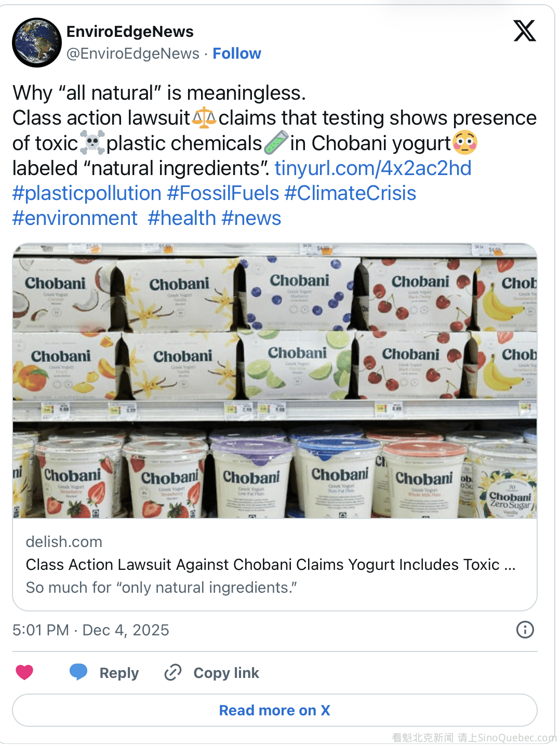Like the tweet with heart icon
Viewport: 560px width, 746px height.
tap(24, 672)
